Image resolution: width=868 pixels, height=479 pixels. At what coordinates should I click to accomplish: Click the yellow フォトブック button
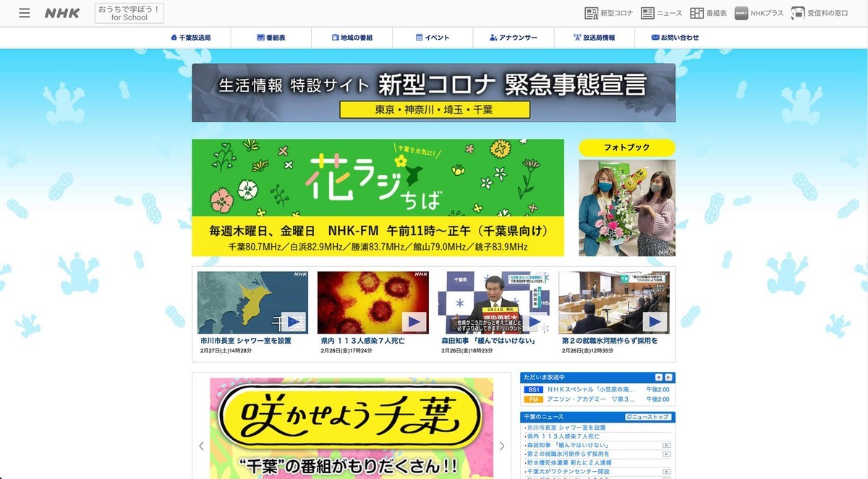coord(626,148)
